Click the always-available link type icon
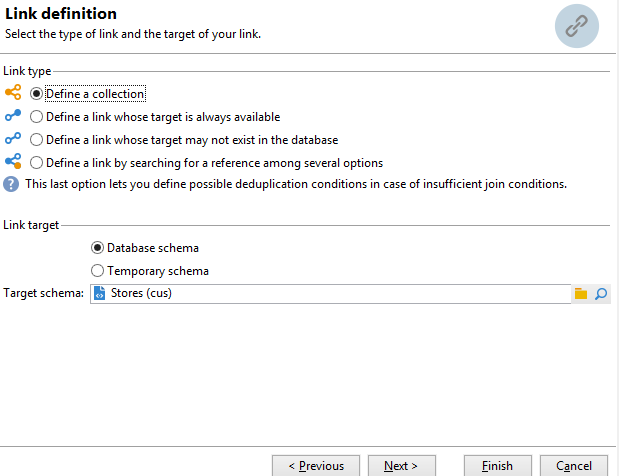 coord(13,116)
